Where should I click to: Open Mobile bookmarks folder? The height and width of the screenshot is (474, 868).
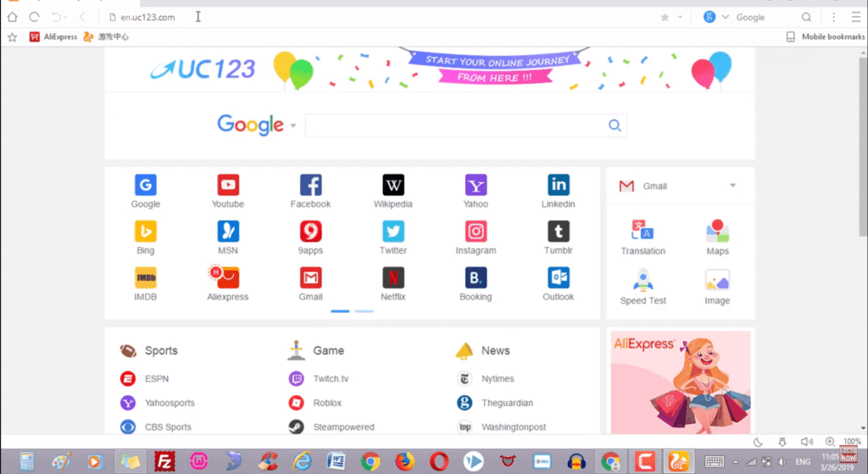(x=826, y=36)
